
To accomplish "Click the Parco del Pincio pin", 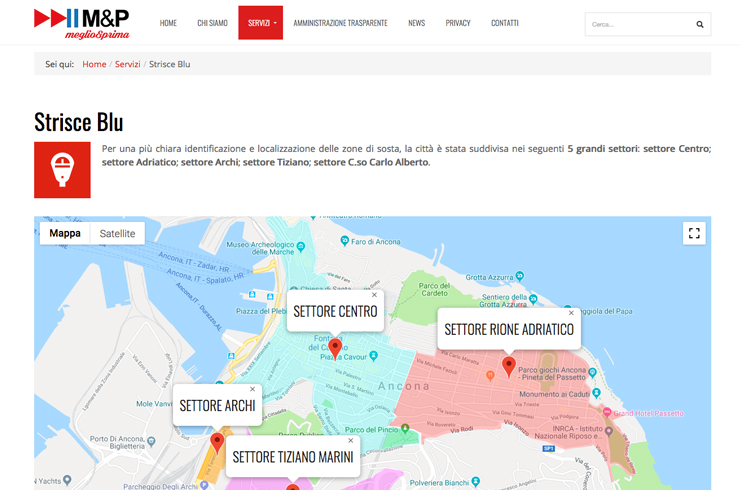I will [x=404, y=428].
